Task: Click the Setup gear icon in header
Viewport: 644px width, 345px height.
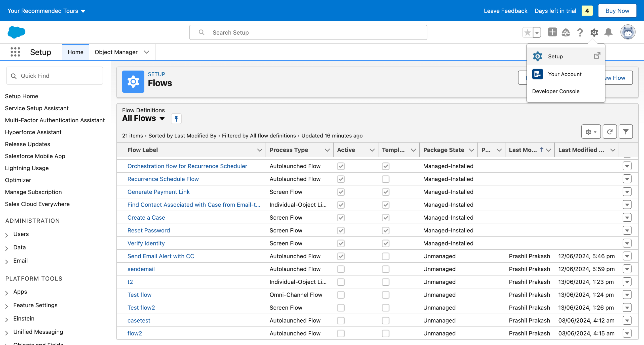Action: coord(594,32)
